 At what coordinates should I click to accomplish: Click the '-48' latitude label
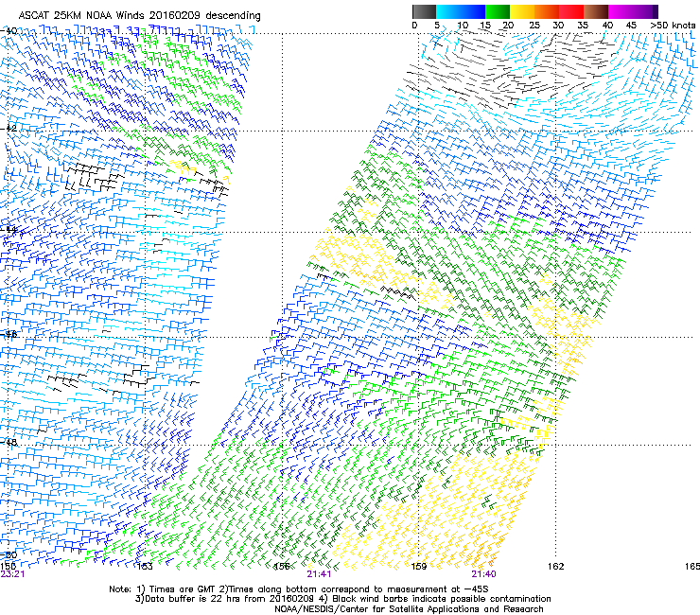click(x=9, y=442)
